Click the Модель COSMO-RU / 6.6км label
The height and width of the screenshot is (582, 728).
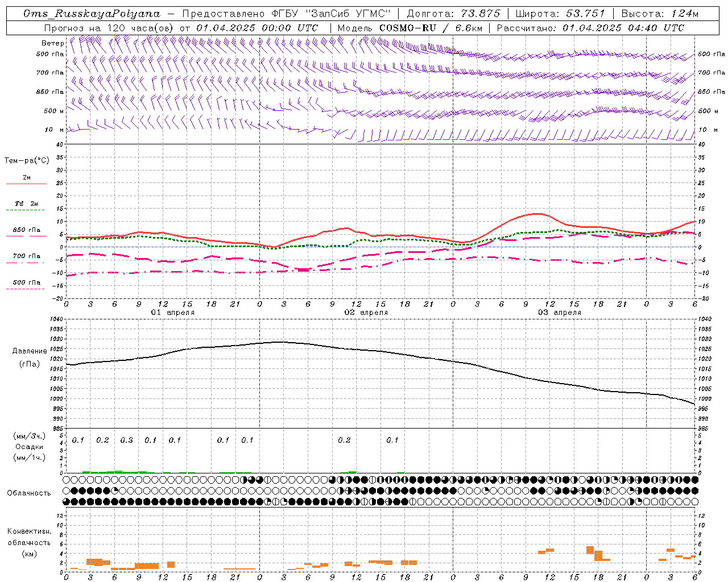point(409,28)
